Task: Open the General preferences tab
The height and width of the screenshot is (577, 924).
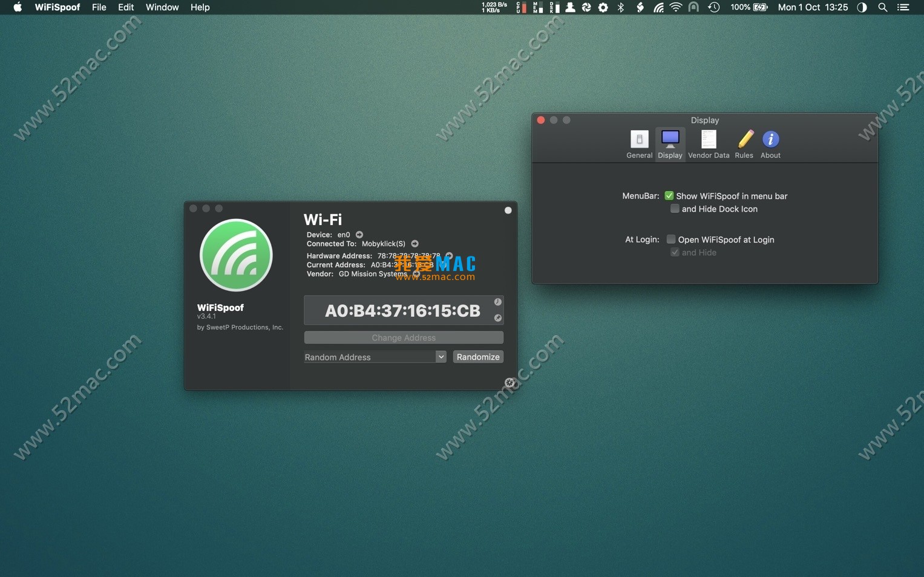Action: coord(639,145)
